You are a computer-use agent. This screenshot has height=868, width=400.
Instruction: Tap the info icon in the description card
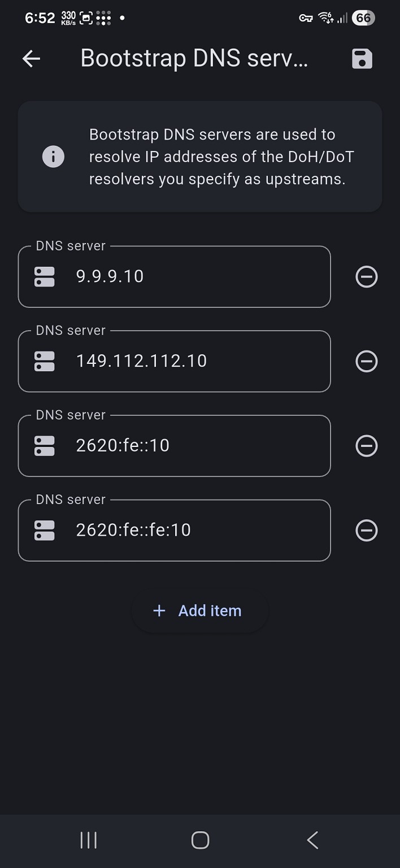click(53, 157)
